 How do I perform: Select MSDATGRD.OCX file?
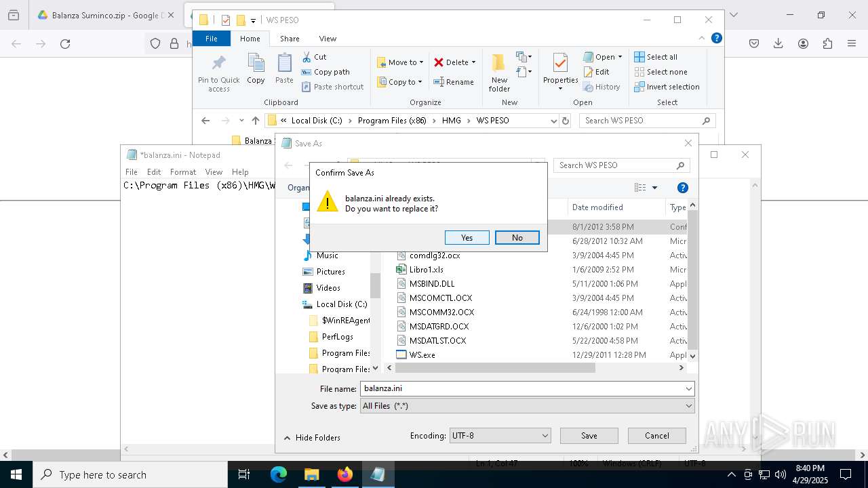coord(439,326)
